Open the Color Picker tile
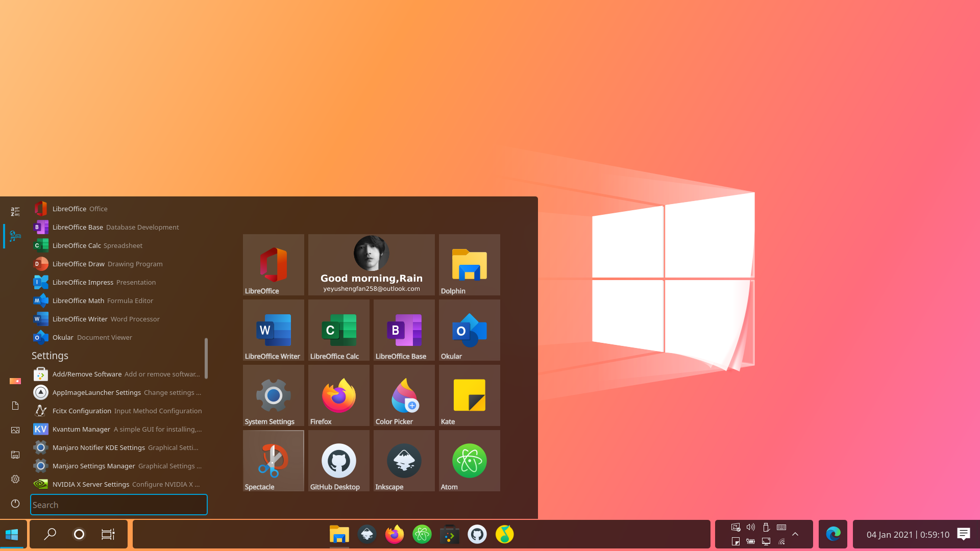This screenshot has width=980, height=551. (404, 395)
